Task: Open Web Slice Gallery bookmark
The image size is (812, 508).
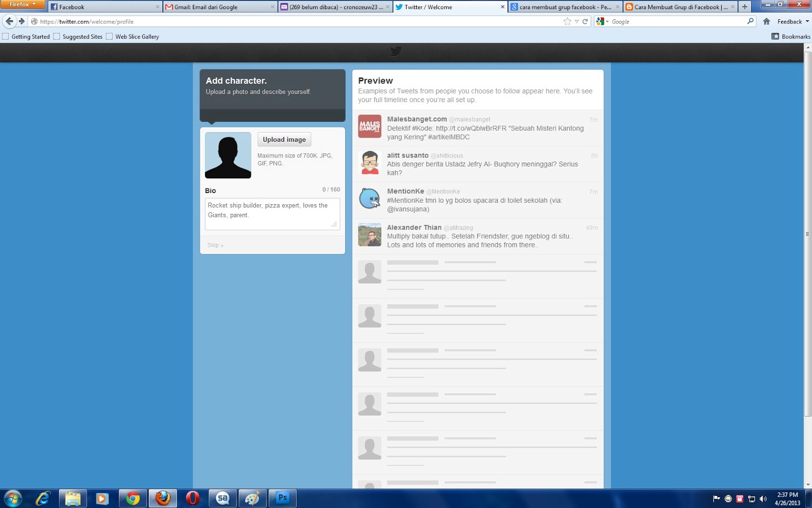Action: click(x=132, y=37)
